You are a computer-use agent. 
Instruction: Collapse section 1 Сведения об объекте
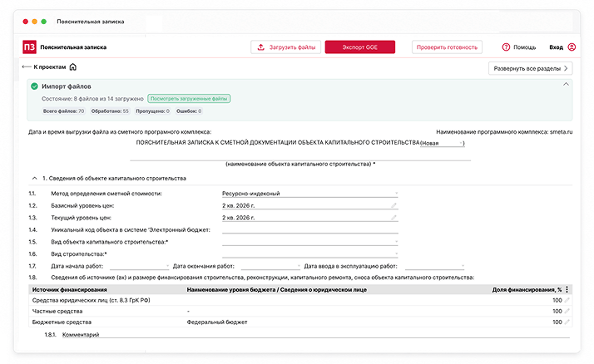[34, 178]
